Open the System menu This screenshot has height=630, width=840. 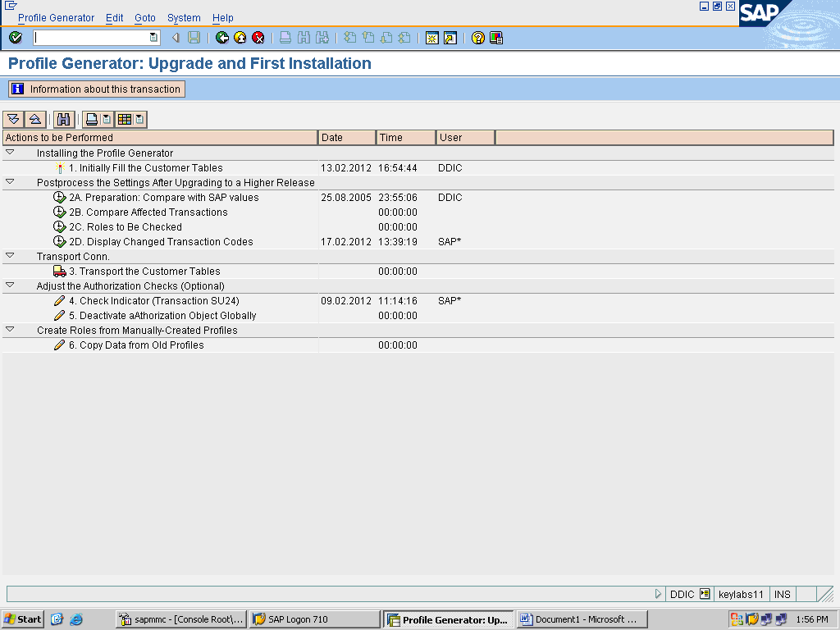click(x=184, y=17)
